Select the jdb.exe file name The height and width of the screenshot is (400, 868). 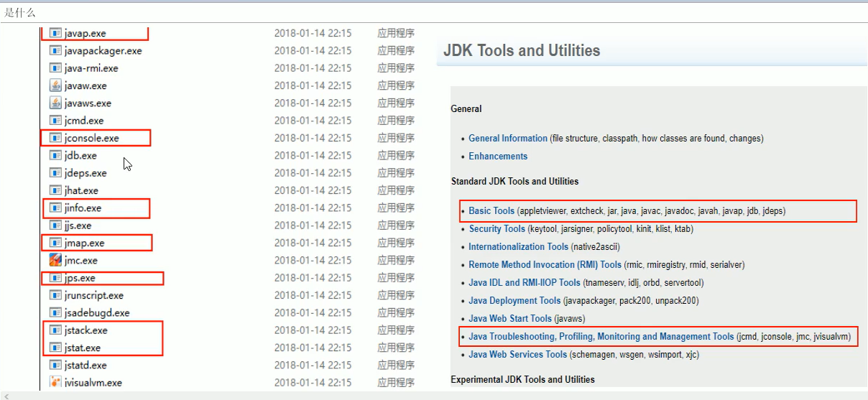click(80, 155)
